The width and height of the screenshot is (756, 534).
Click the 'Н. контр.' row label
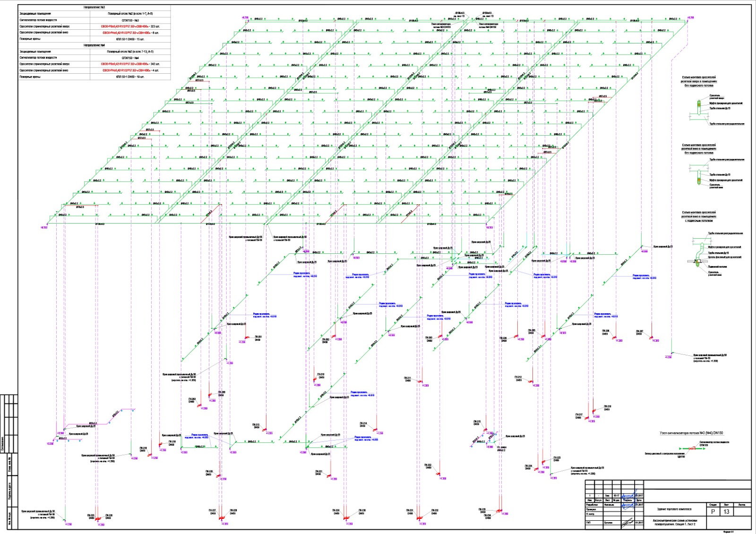[591, 514]
